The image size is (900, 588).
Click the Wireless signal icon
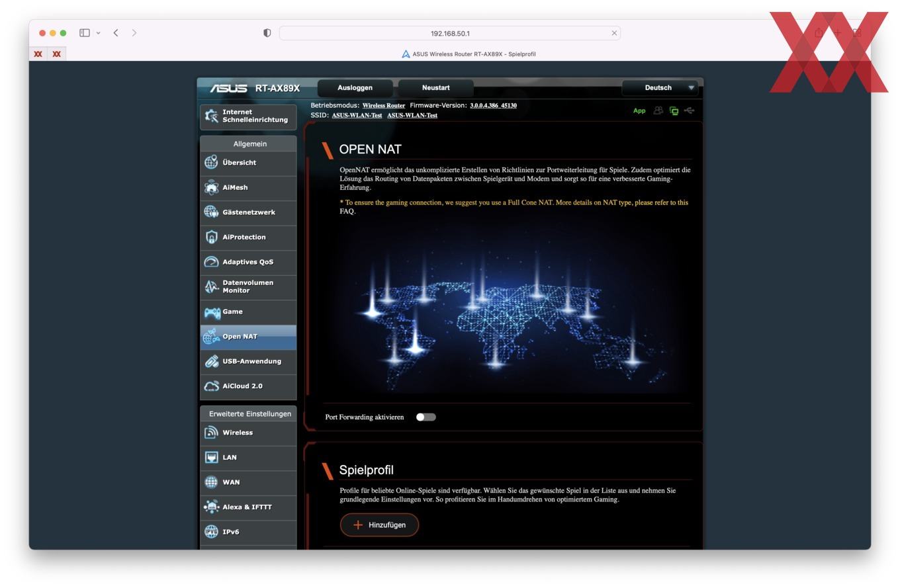[211, 433]
